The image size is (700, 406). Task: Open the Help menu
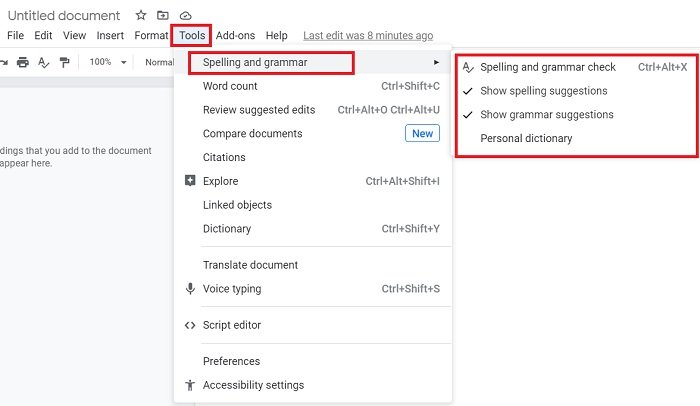pyautogui.click(x=276, y=35)
